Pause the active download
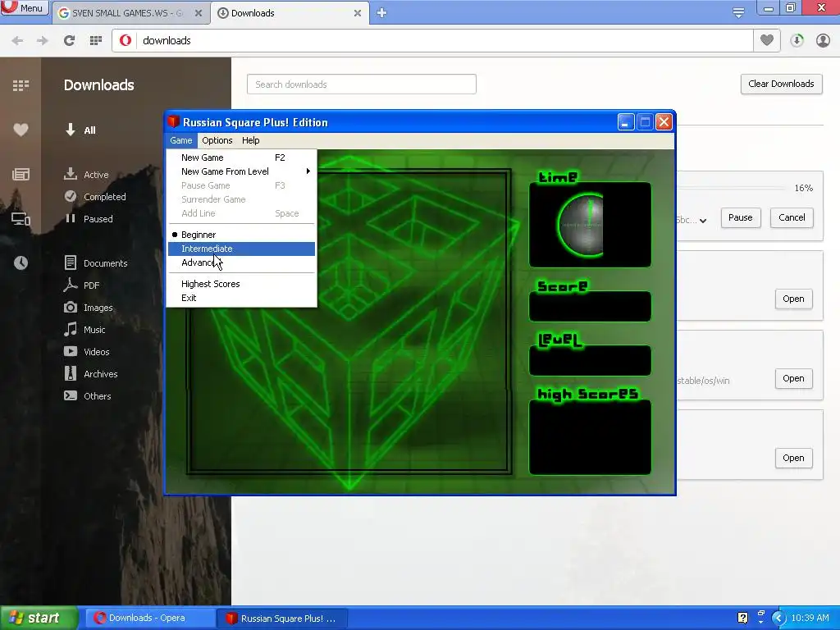840x630 pixels. [741, 217]
